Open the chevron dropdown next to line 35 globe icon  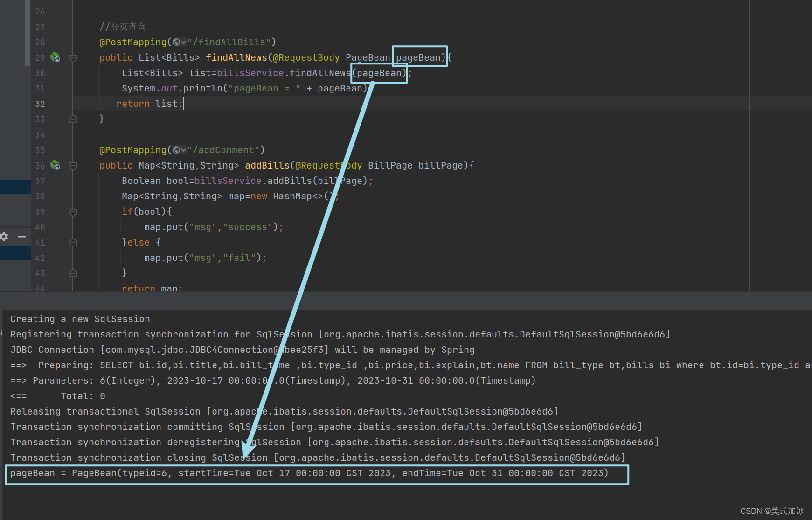184,149
